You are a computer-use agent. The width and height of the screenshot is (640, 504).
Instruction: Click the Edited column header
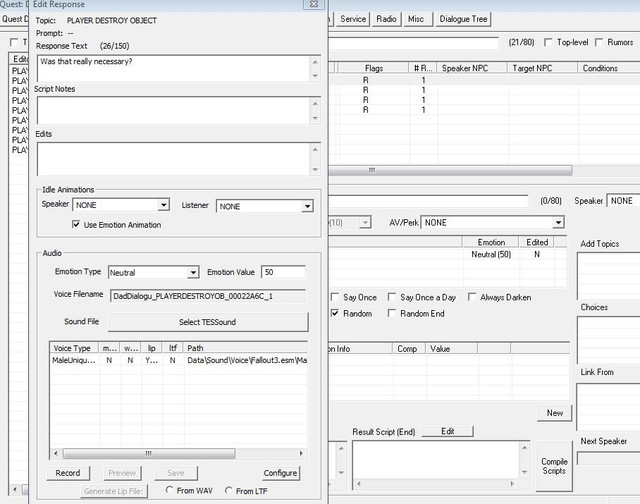pos(537,242)
